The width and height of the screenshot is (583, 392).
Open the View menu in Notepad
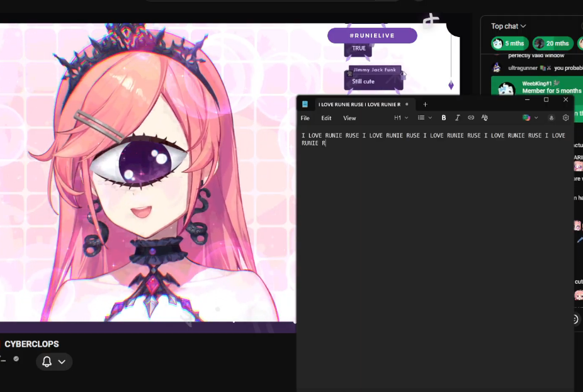click(349, 118)
